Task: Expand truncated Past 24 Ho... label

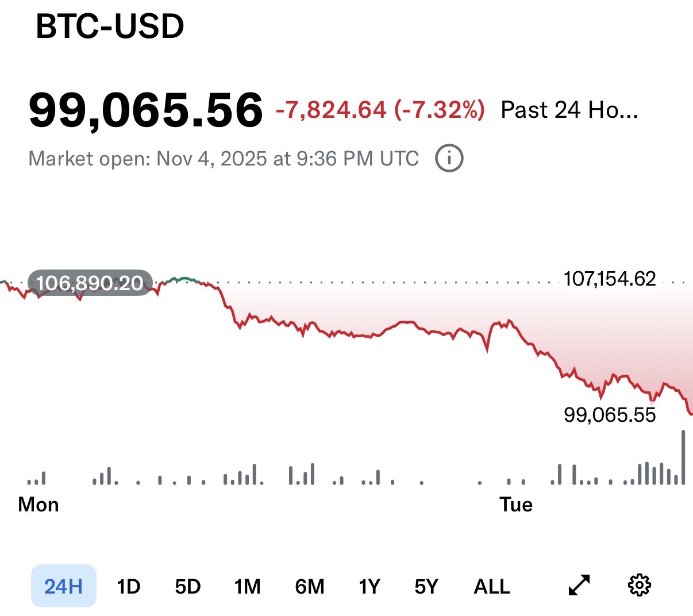Action: [569, 110]
